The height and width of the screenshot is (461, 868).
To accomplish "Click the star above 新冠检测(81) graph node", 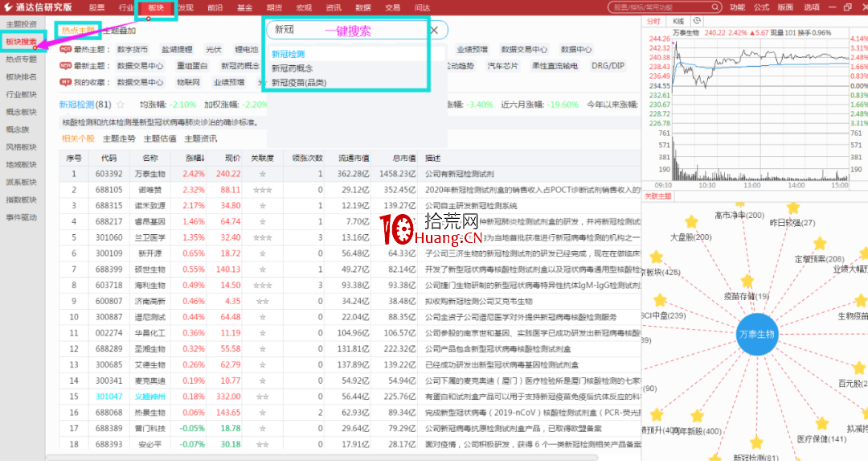I will pyautogui.click(x=756, y=442).
